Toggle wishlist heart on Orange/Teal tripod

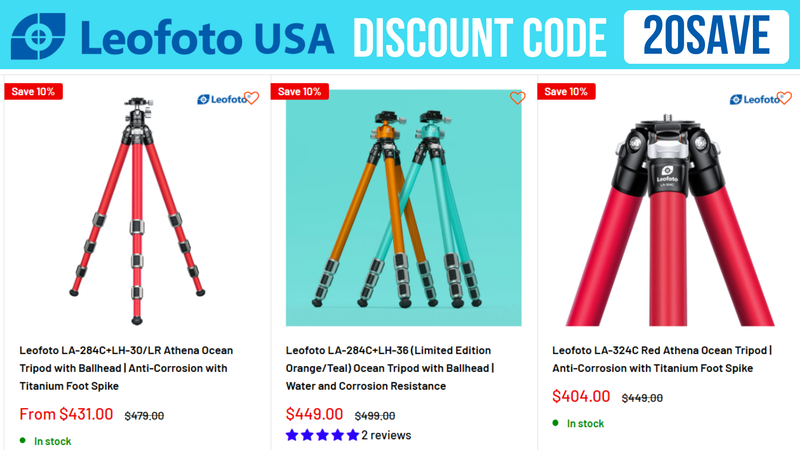517,98
